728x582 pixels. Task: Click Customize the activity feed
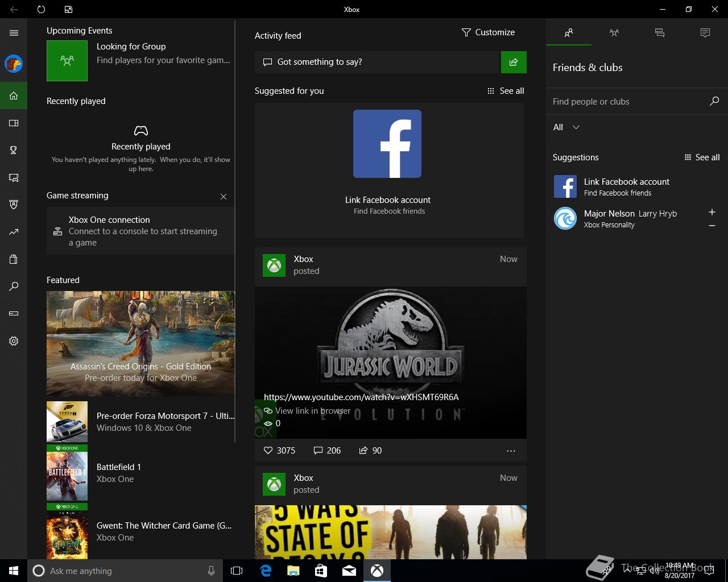[488, 32]
